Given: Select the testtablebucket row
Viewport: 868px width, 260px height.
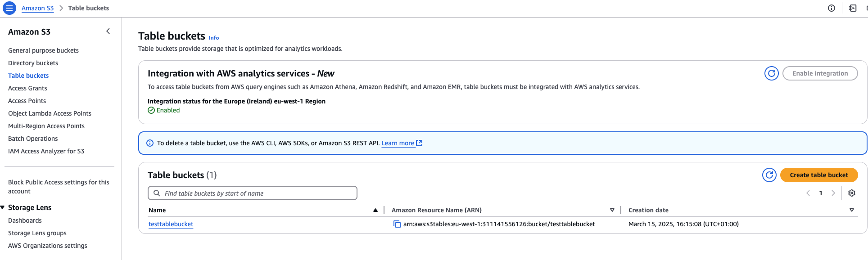Looking at the screenshot, I should [171, 224].
